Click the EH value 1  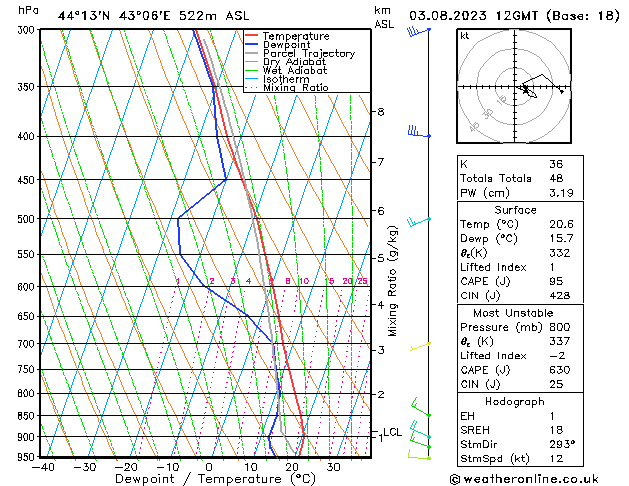[x=552, y=416]
